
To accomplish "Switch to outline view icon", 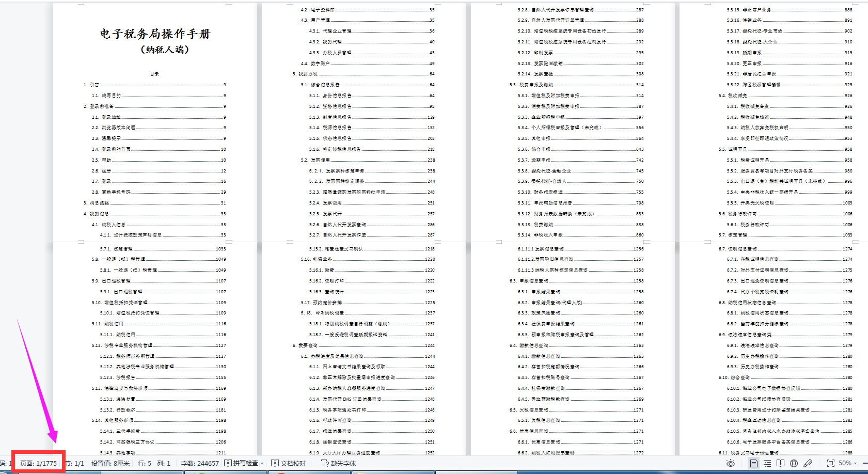I will click(767, 463).
